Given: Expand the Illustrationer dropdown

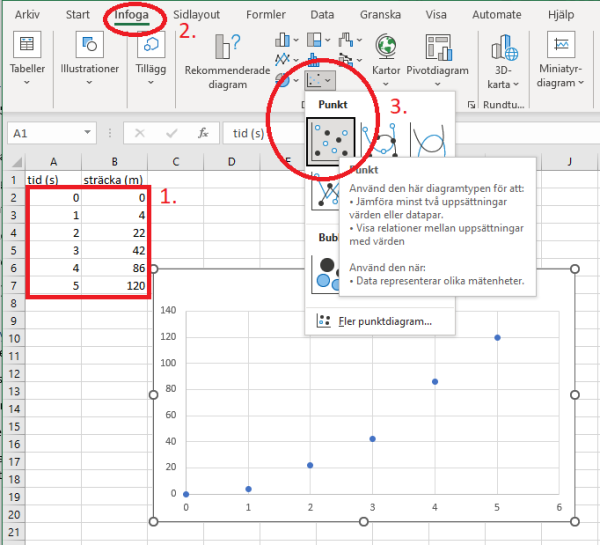Looking at the screenshot, I should (90, 60).
